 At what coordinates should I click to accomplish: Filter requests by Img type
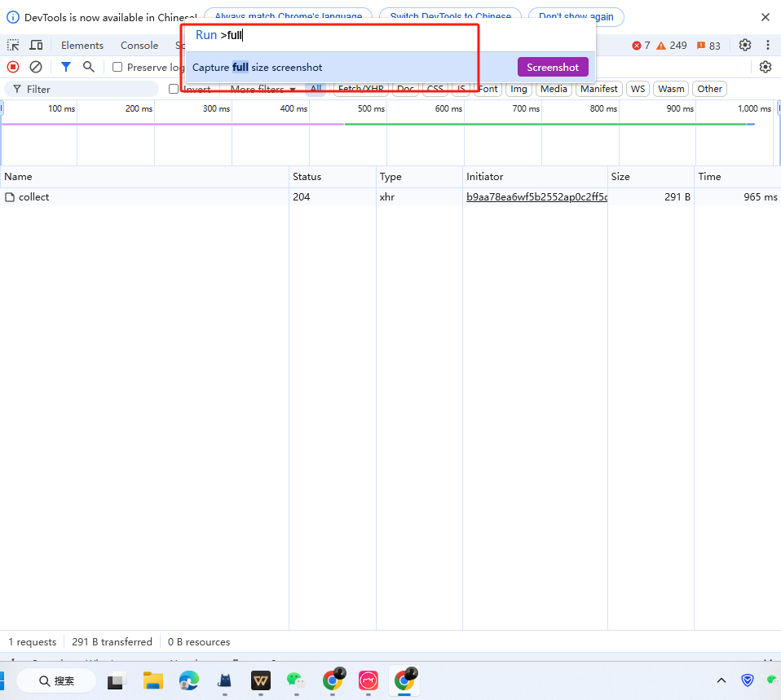tap(518, 89)
